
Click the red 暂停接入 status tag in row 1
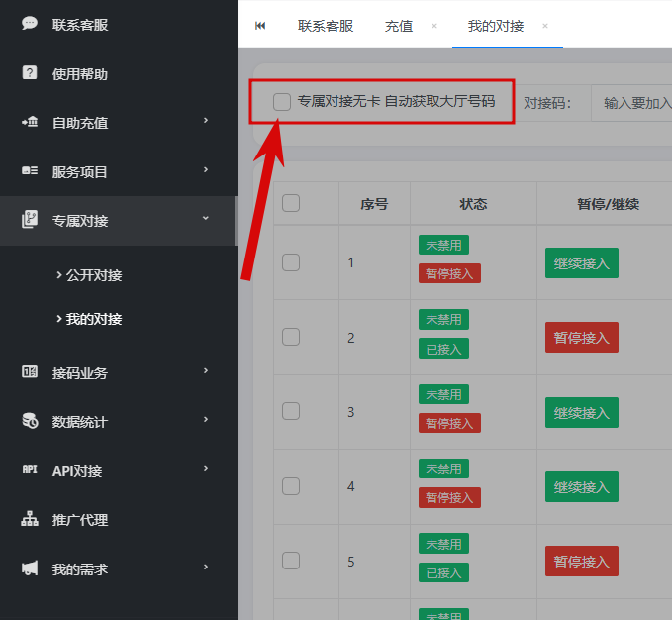point(449,273)
